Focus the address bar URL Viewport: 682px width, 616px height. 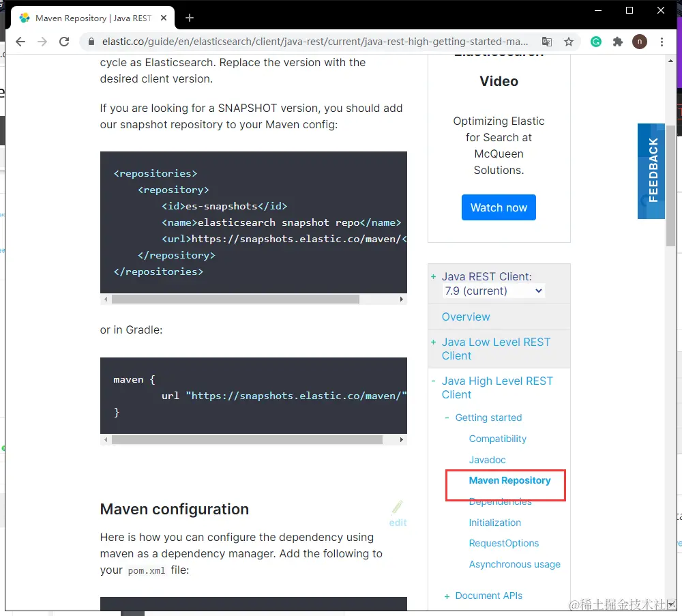[315, 42]
